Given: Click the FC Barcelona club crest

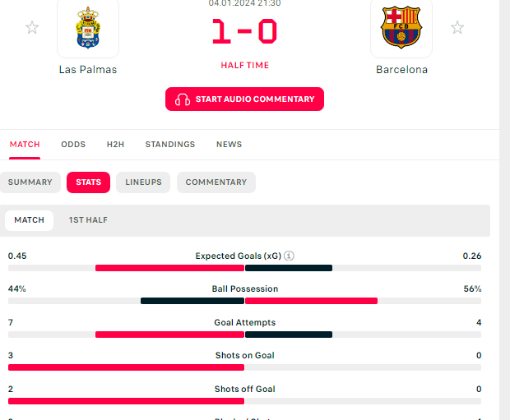Looking at the screenshot, I should pyautogui.click(x=401, y=27).
